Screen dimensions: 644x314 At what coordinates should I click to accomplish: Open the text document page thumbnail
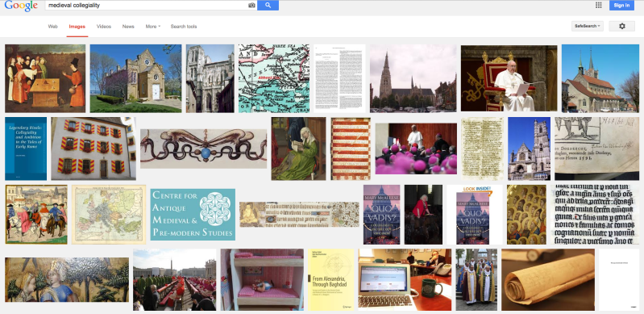[339, 78]
